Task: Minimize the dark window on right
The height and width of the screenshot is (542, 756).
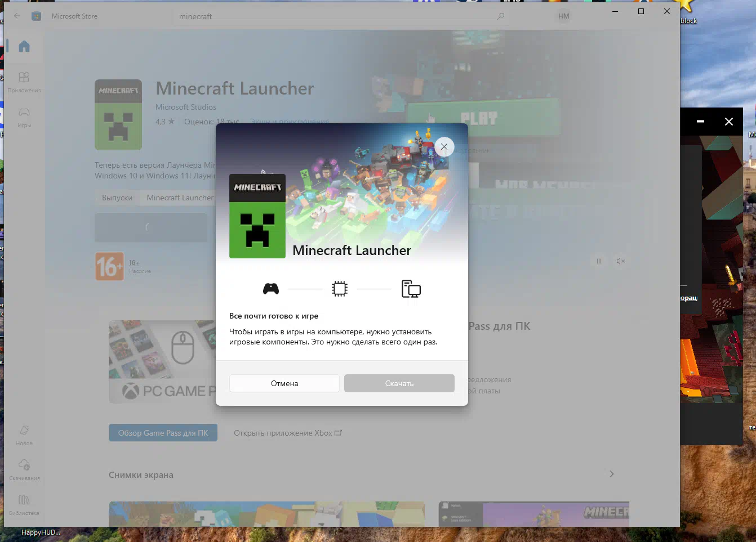Action: pyautogui.click(x=700, y=122)
